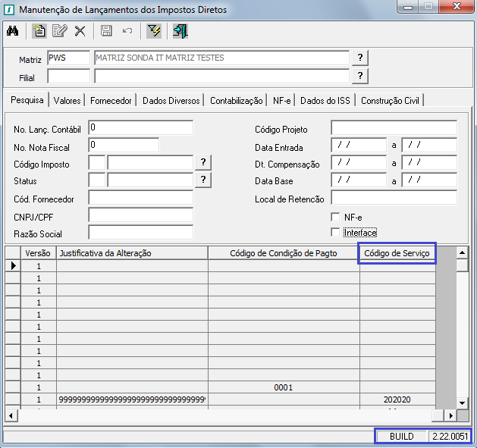Click the 0001 payment condition cell
Screen dimensions: 477x448
(x=284, y=387)
